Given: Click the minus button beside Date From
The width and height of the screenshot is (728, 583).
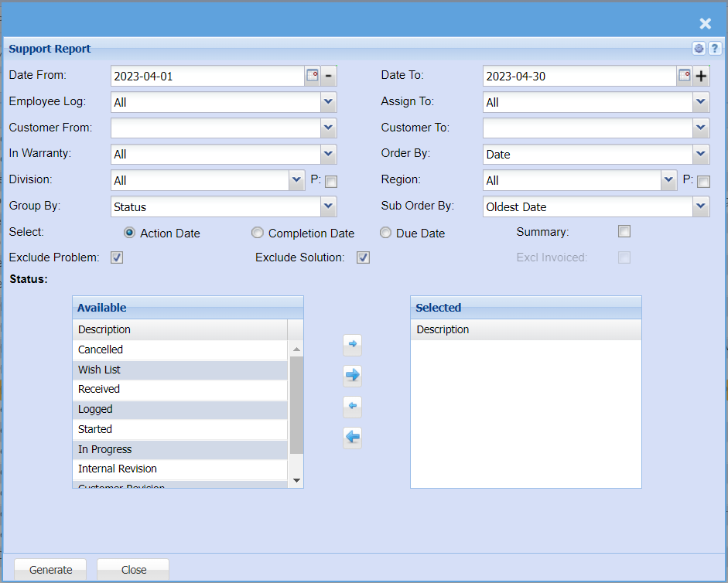Looking at the screenshot, I should click(329, 76).
